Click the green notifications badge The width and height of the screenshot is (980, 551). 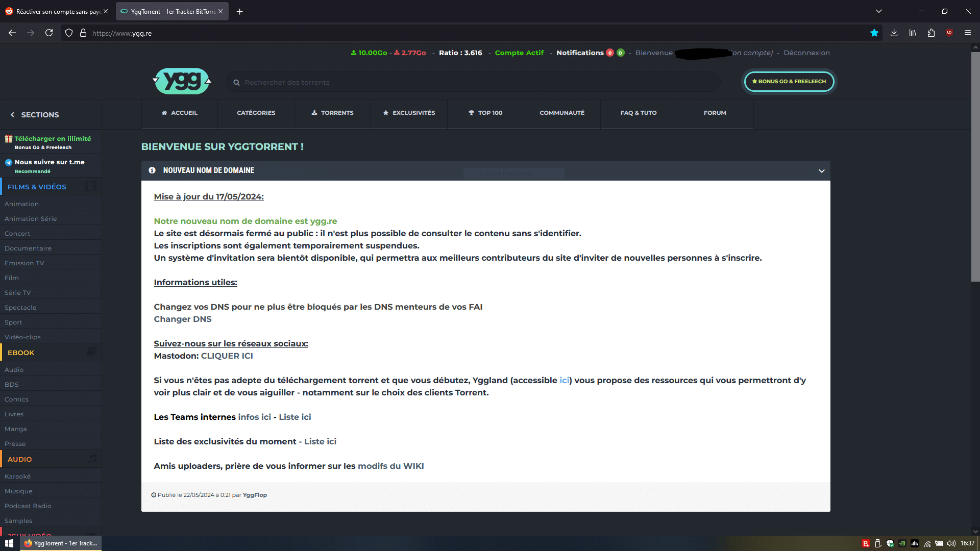click(x=620, y=53)
